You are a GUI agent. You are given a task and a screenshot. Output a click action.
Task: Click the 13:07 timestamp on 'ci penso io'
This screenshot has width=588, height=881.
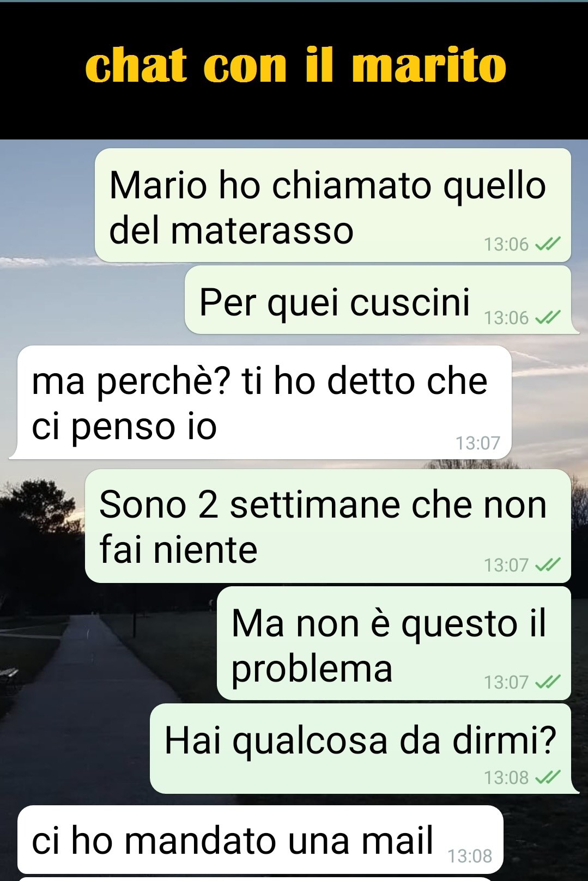(x=478, y=443)
